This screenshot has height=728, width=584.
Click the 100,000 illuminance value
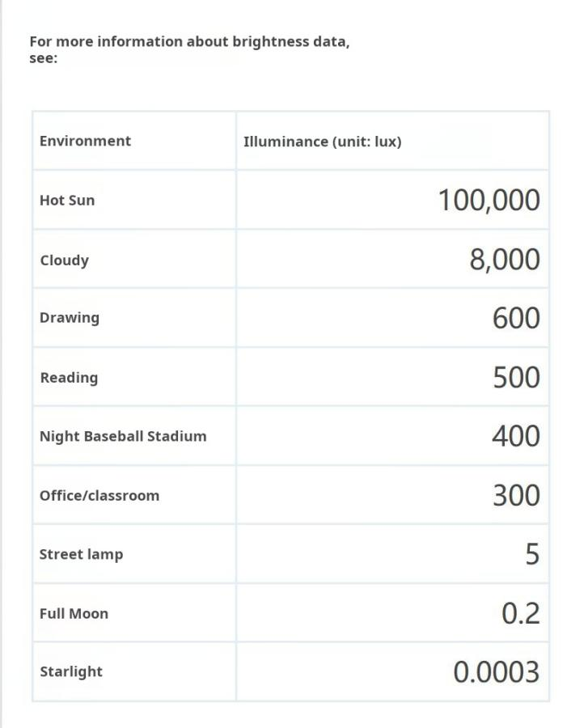click(489, 200)
